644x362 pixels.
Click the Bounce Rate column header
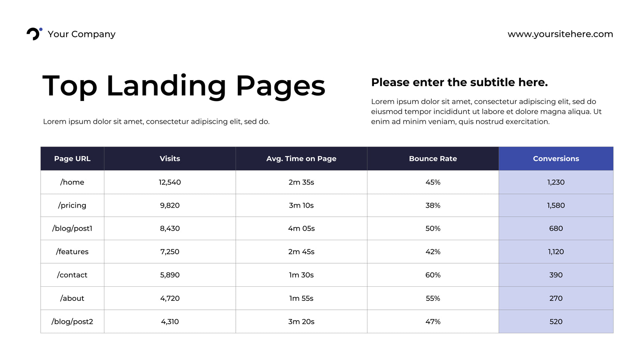click(433, 158)
